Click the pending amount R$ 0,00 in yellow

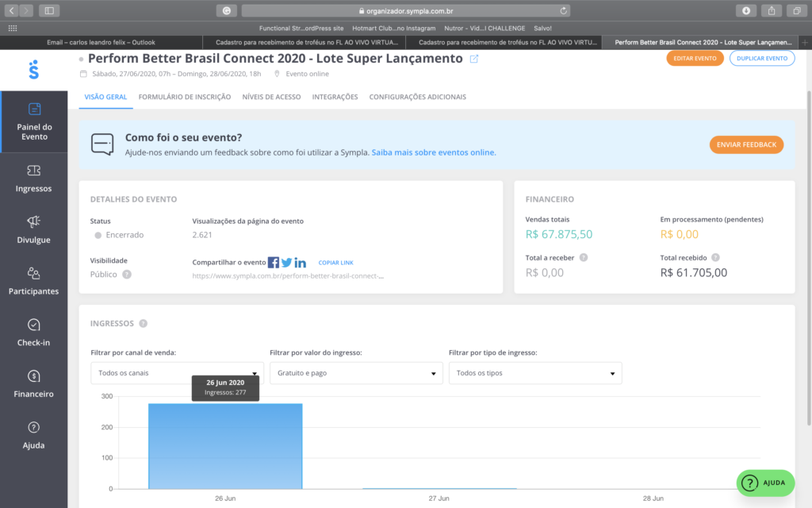point(679,234)
